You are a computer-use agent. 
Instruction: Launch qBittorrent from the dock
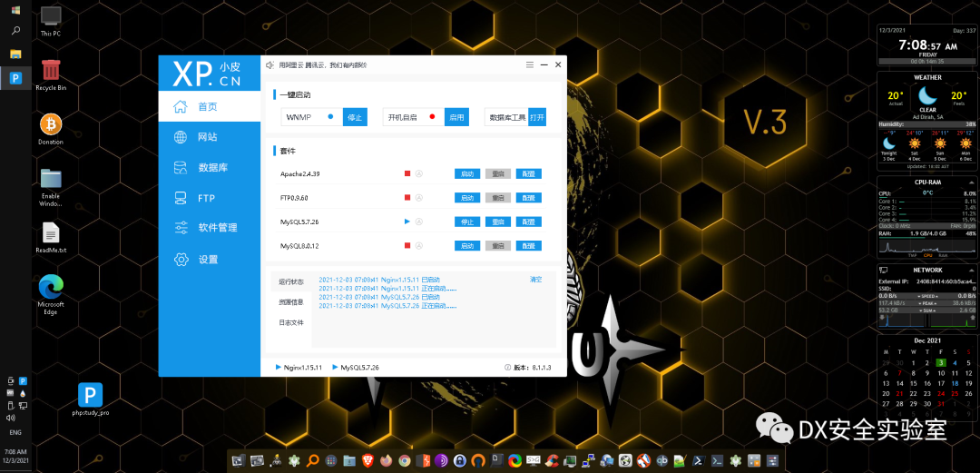coord(661,460)
